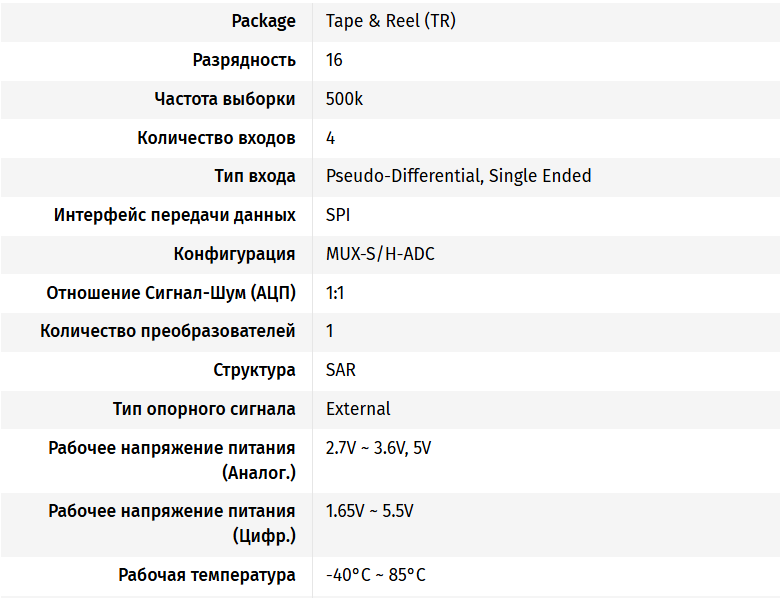
Task: Select the "-40°C ~ 85°C" temperature value
Action: (x=375, y=575)
